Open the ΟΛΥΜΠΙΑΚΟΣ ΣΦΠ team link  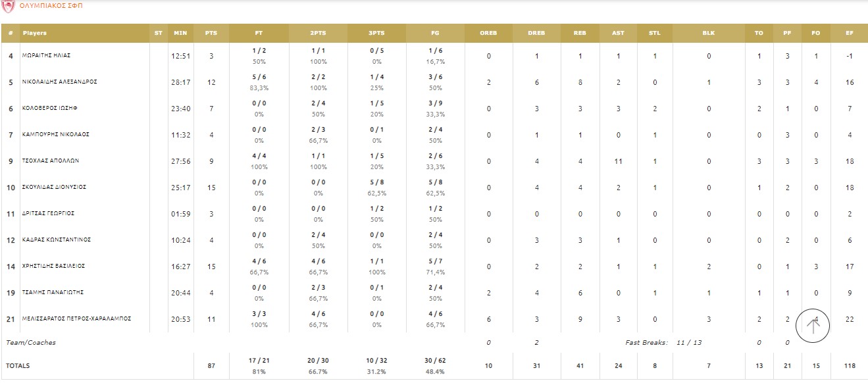point(51,5)
